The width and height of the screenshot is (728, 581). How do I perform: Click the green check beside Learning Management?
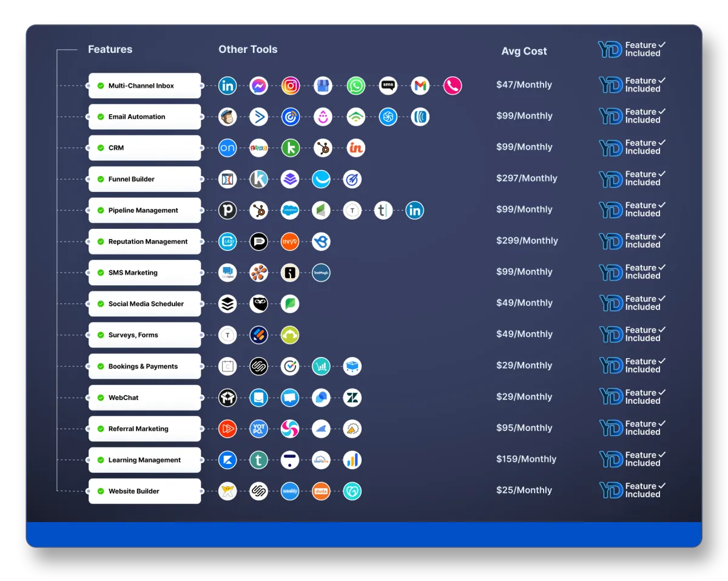[101, 460]
